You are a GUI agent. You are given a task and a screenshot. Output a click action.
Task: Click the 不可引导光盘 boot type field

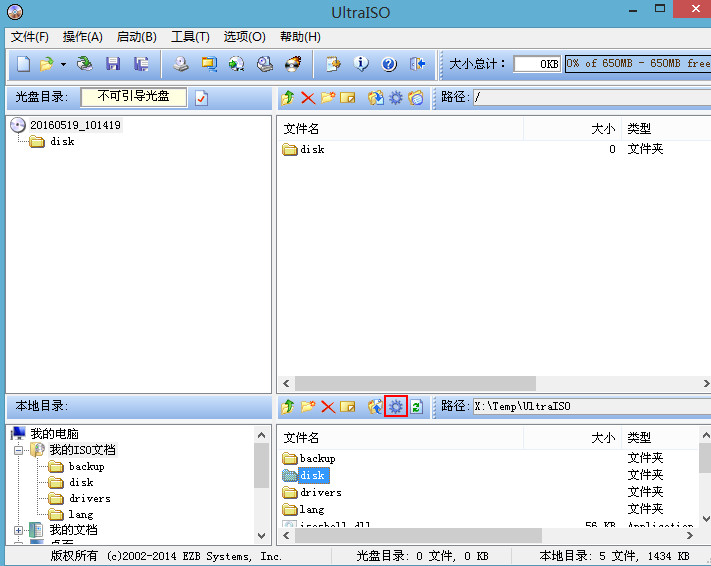pos(133,97)
